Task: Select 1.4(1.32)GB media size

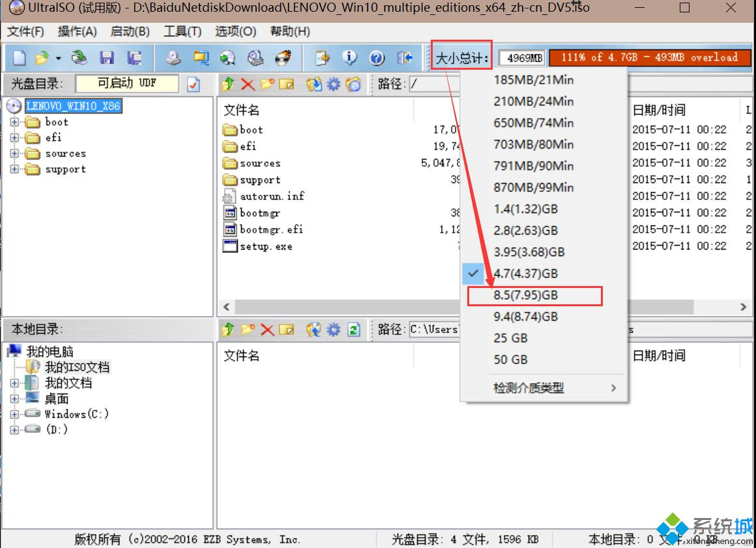Action: tap(544, 209)
